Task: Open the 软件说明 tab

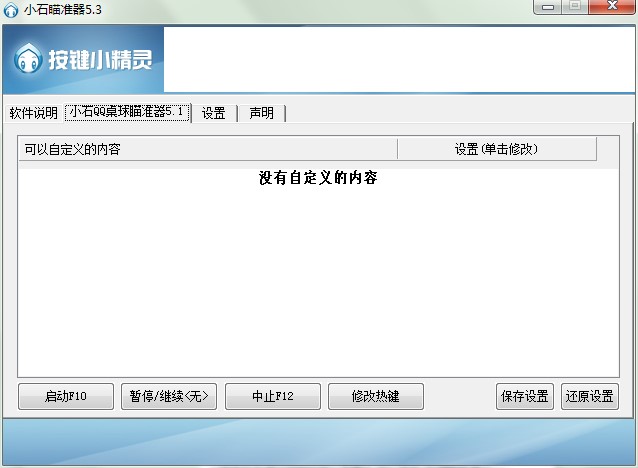Action: point(34,113)
